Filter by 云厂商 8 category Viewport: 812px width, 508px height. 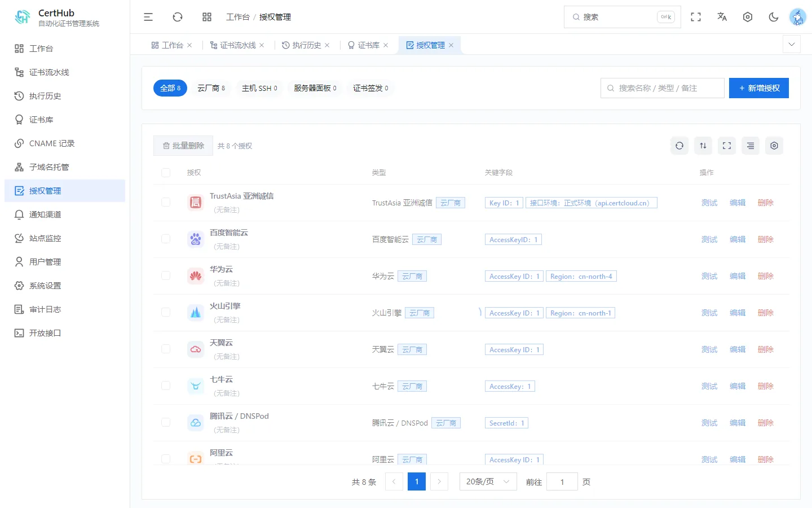[x=211, y=88]
